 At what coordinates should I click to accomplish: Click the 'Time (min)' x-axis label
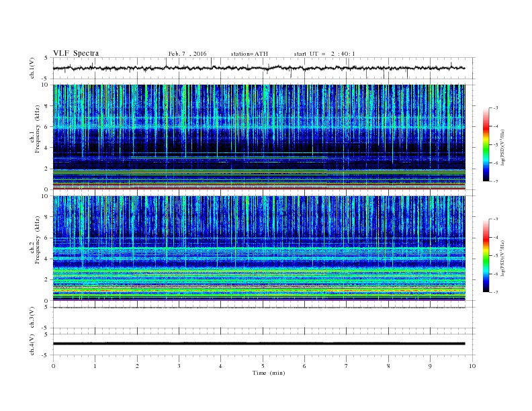click(269, 373)
